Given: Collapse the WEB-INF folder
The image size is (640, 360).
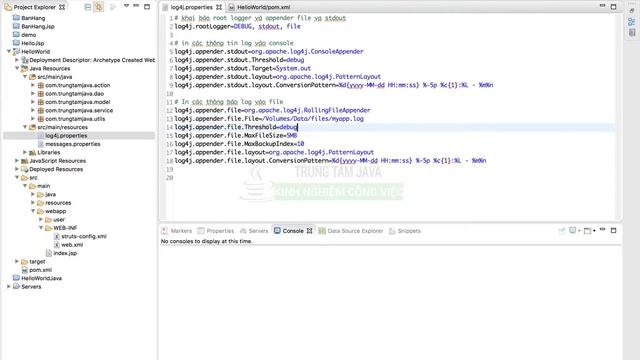Looking at the screenshot, I should [x=41, y=228].
